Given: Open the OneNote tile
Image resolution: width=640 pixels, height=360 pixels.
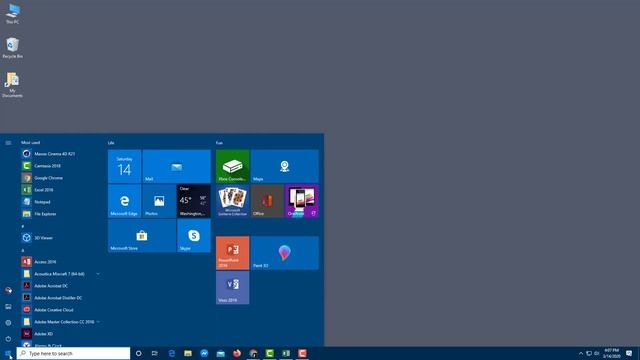Looking at the screenshot, I should point(302,201).
